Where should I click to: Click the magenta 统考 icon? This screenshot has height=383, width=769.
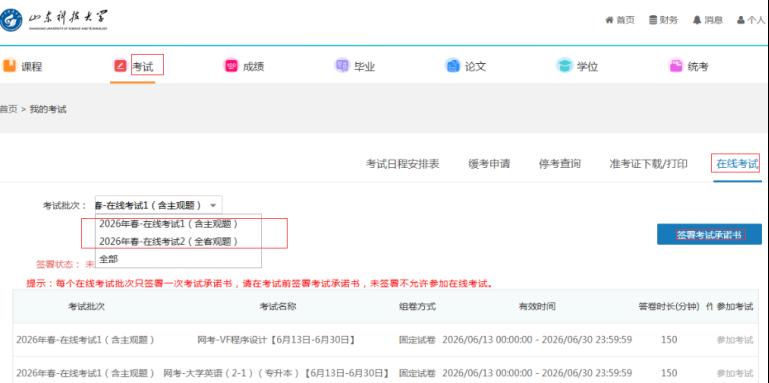coord(676,66)
